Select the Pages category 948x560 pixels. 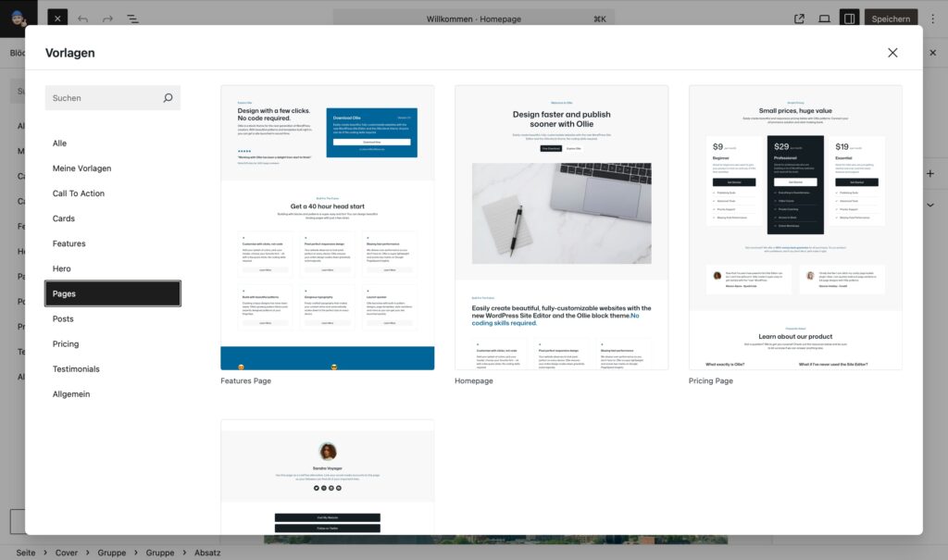(112, 293)
